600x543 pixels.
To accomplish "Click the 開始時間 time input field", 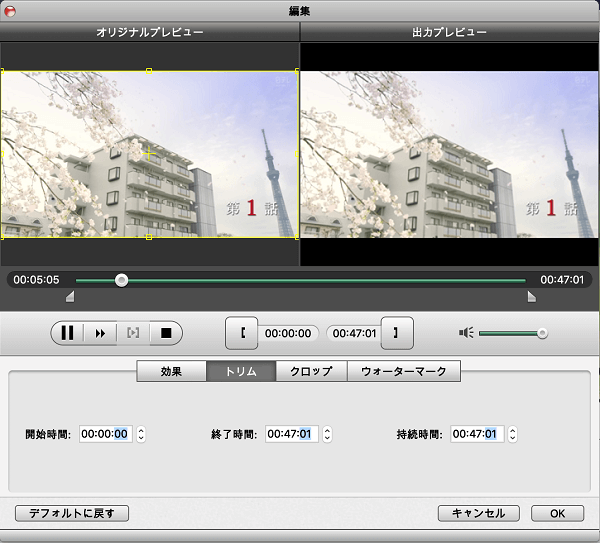I will 105,434.
